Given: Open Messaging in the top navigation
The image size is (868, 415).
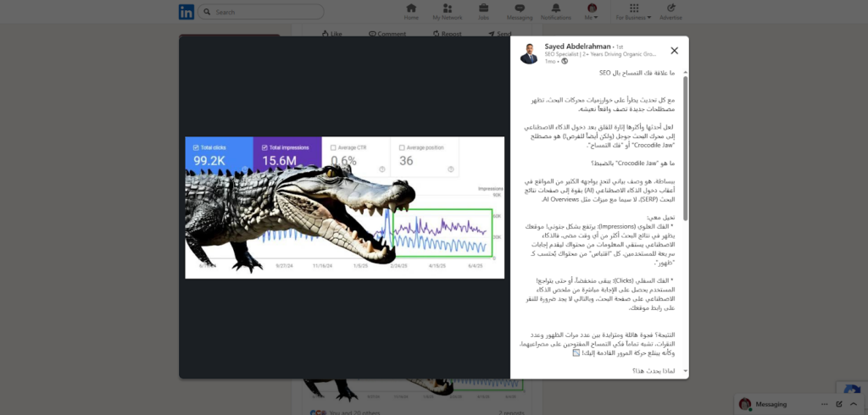Looking at the screenshot, I should (x=519, y=11).
